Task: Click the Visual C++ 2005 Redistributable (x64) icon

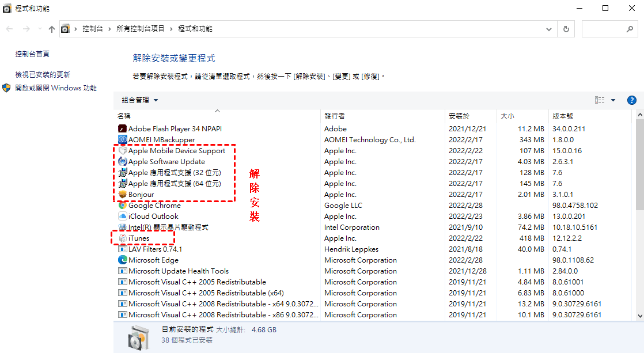Action: [x=122, y=293]
